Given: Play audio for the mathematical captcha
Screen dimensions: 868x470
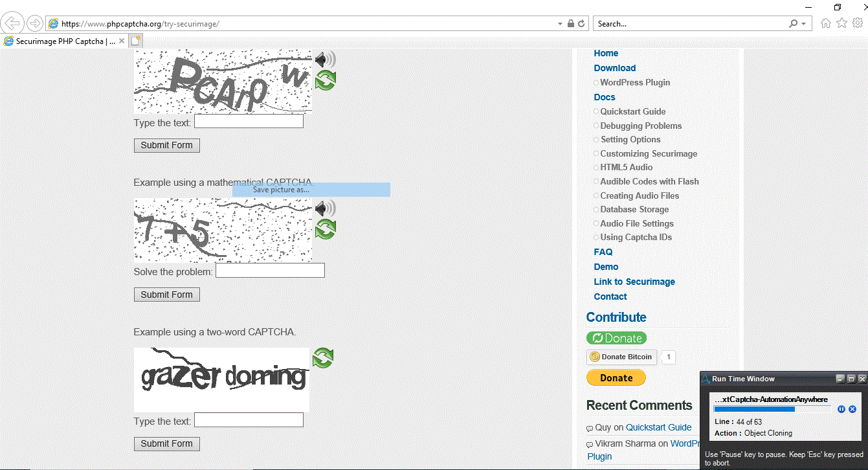Looking at the screenshot, I should tap(325, 208).
